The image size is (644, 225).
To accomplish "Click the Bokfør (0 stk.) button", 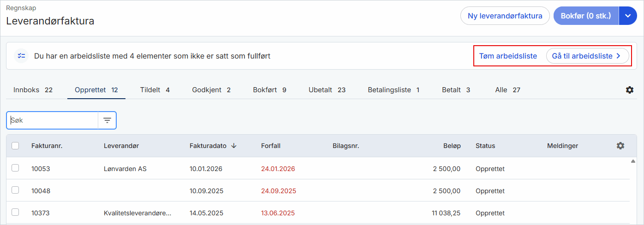I will [586, 16].
